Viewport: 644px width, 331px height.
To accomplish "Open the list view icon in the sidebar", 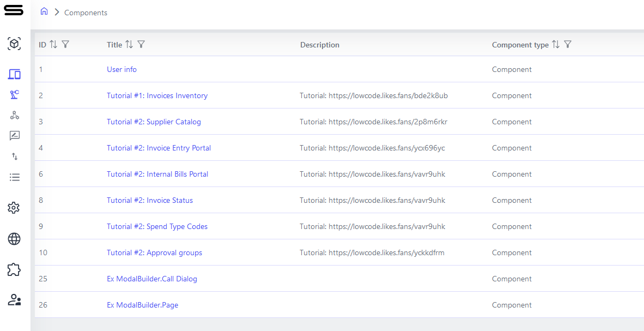I will coord(14,177).
